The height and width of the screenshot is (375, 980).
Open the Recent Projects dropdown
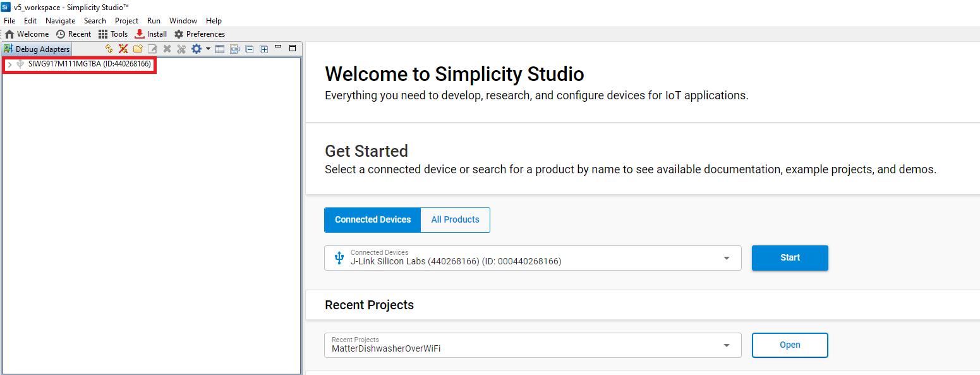click(727, 345)
